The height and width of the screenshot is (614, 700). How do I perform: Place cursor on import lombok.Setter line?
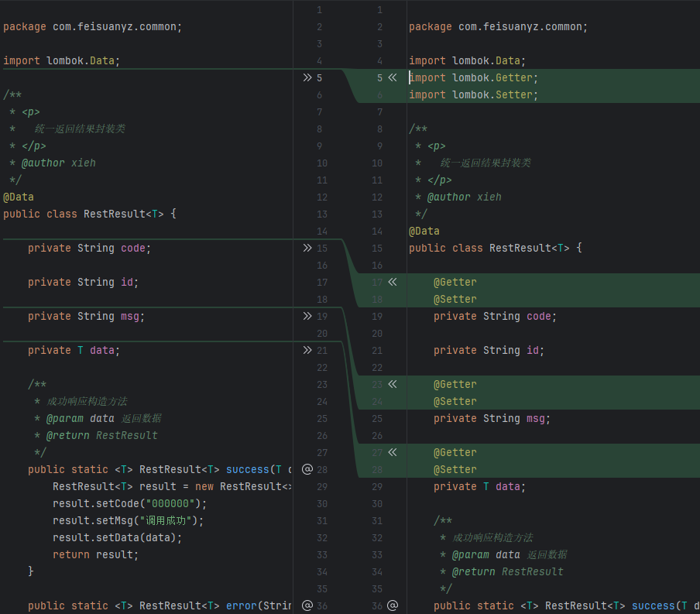473,94
